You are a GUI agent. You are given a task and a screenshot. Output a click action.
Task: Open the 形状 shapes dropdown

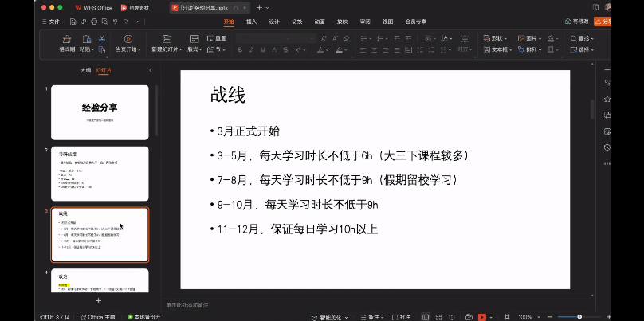pyautogui.click(x=496, y=38)
